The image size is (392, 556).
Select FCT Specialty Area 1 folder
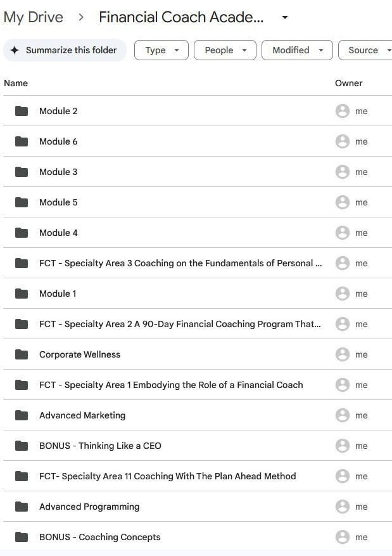tap(171, 385)
